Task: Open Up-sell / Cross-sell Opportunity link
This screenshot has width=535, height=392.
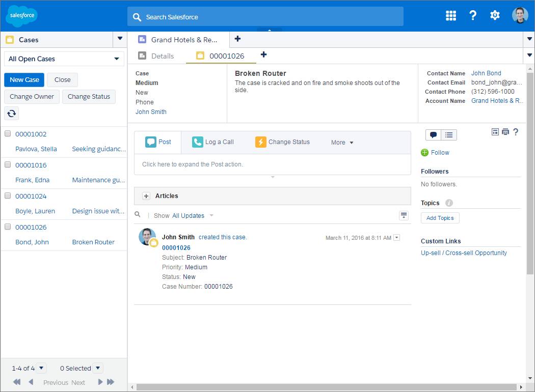Action: click(464, 253)
